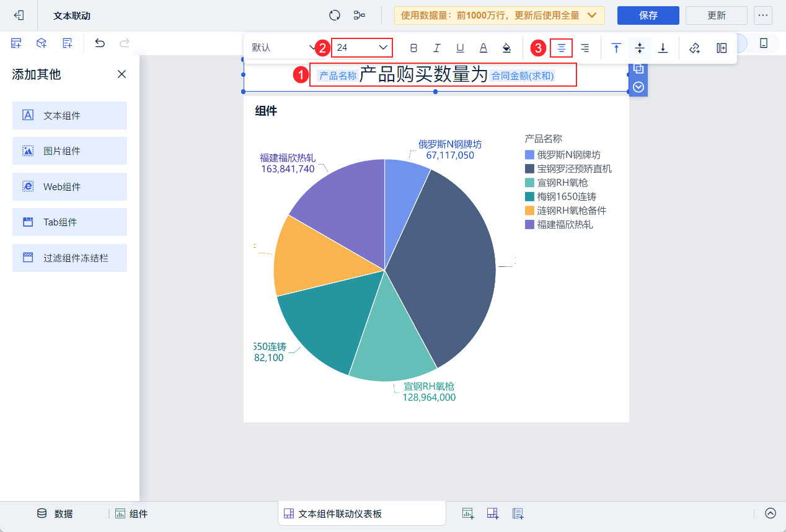This screenshot has width=786, height=532.
Task: Click the 福建福欣热轧 legend item
Action: click(559, 224)
